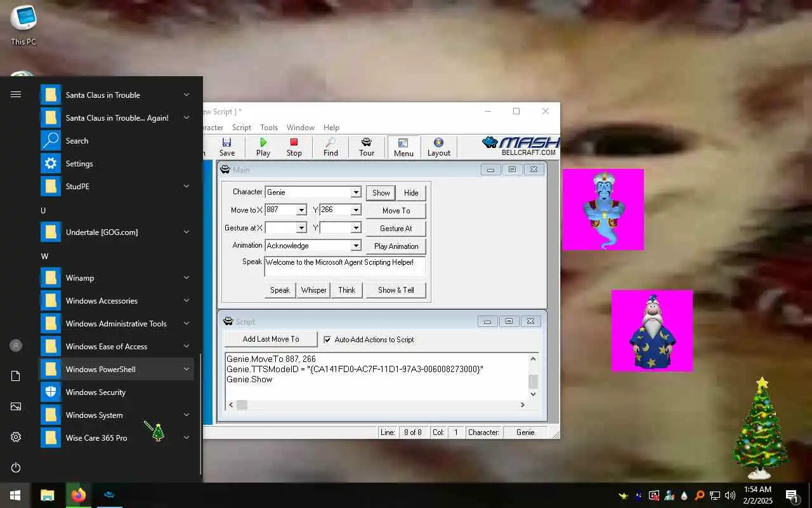Click the Play Animation button

click(x=396, y=246)
